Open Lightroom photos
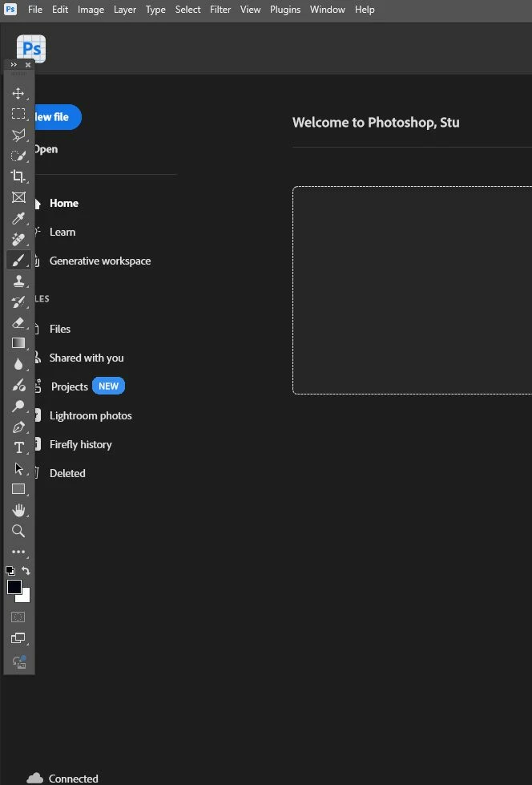The image size is (532, 785). (90, 415)
